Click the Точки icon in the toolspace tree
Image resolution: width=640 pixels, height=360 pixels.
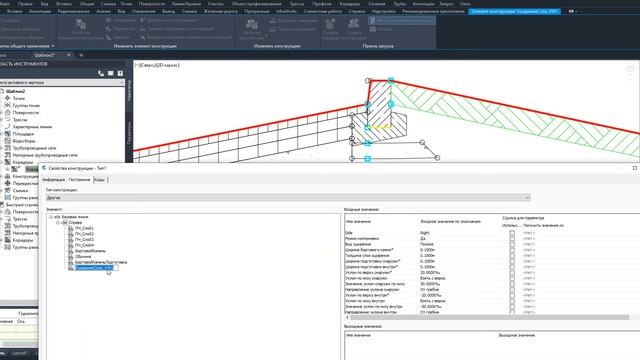[x=7, y=98]
